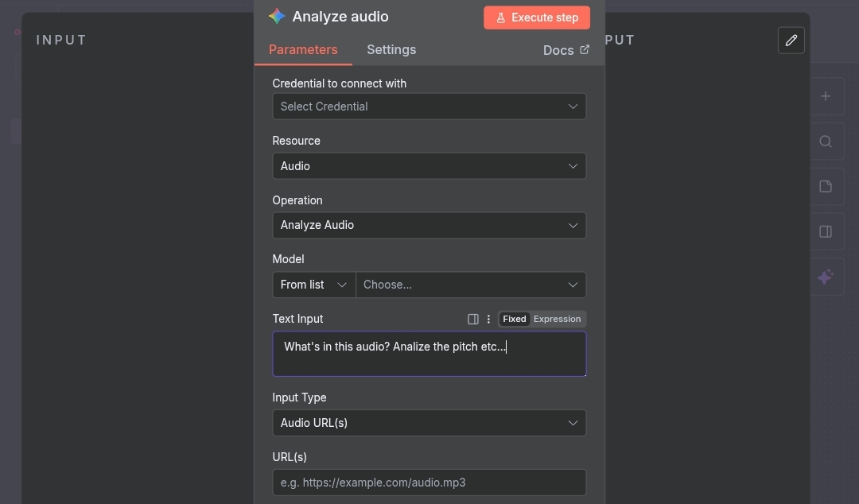Viewport: 859px width, 504px height.
Task: Switch Text Input to Expression mode
Action: (x=557, y=319)
